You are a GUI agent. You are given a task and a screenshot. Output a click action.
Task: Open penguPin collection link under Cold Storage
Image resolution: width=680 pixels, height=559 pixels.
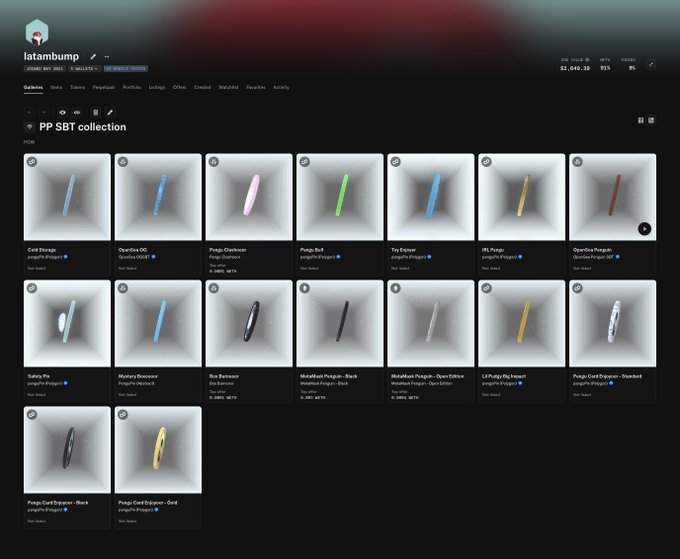pos(45,257)
